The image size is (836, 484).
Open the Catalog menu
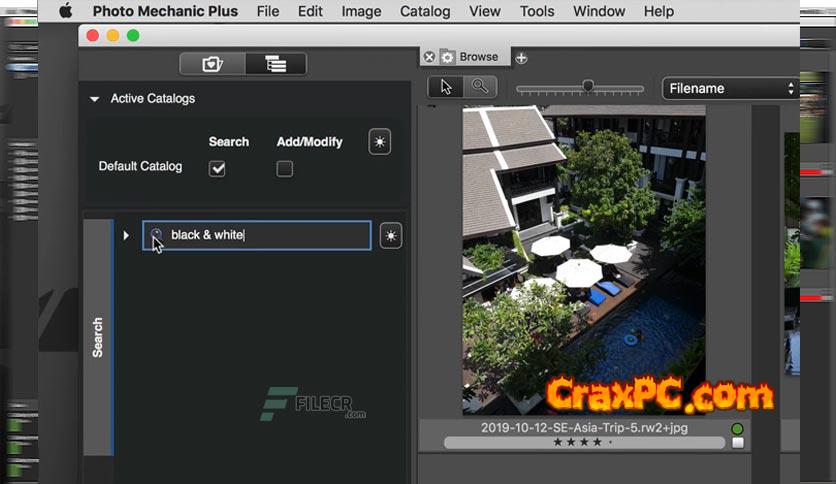(x=425, y=11)
